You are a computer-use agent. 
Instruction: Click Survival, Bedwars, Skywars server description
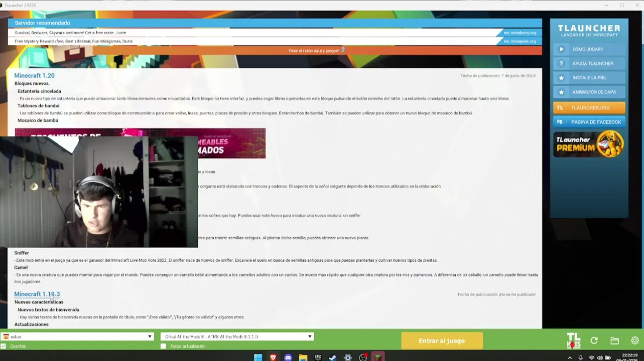coord(70,33)
